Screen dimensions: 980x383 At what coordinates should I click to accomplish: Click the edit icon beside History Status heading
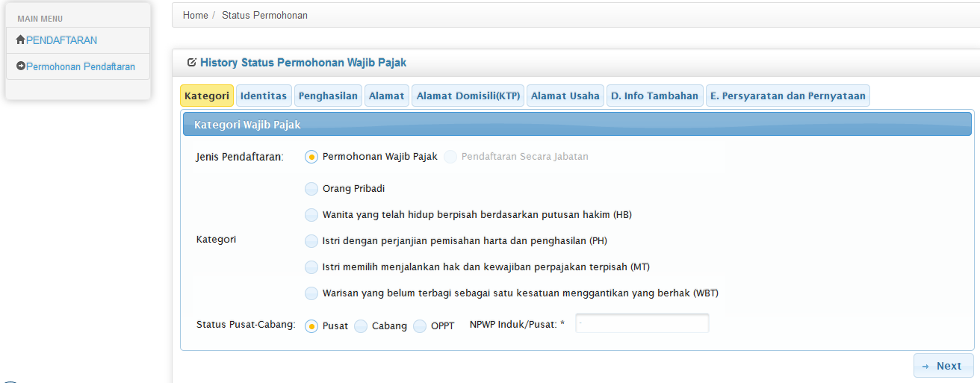pyautogui.click(x=192, y=63)
